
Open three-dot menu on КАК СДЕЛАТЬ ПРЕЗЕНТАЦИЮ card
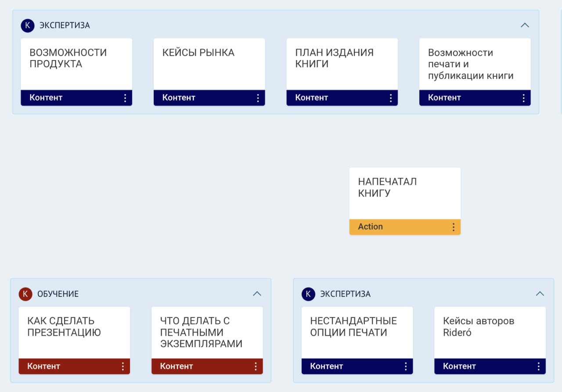click(123, 367)
